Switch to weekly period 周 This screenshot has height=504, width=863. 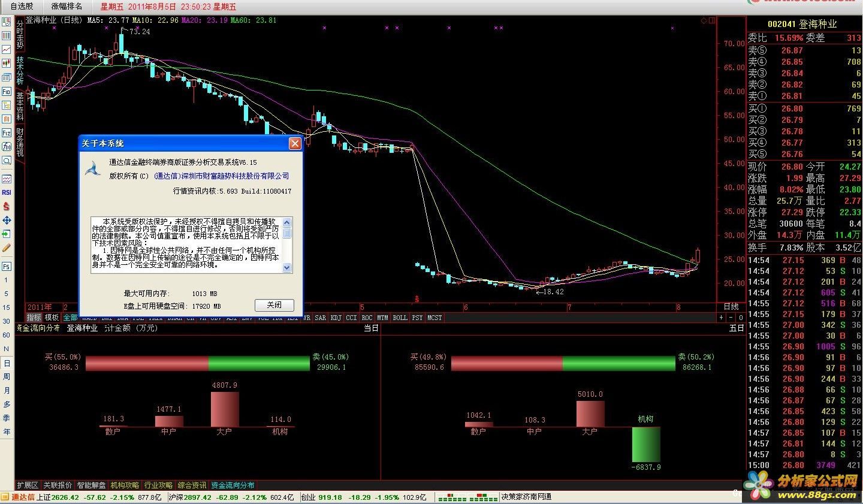(7, 377)
